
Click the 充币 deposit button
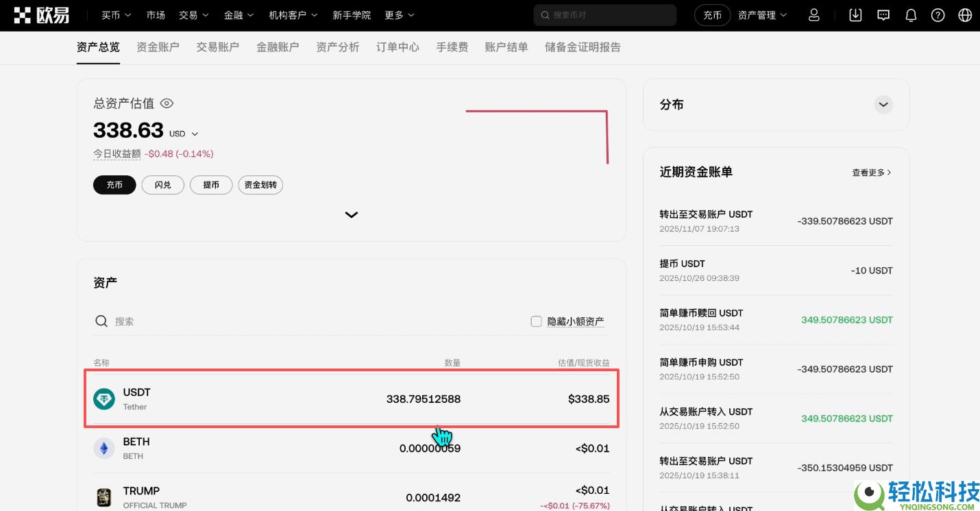tap(114, 184)
